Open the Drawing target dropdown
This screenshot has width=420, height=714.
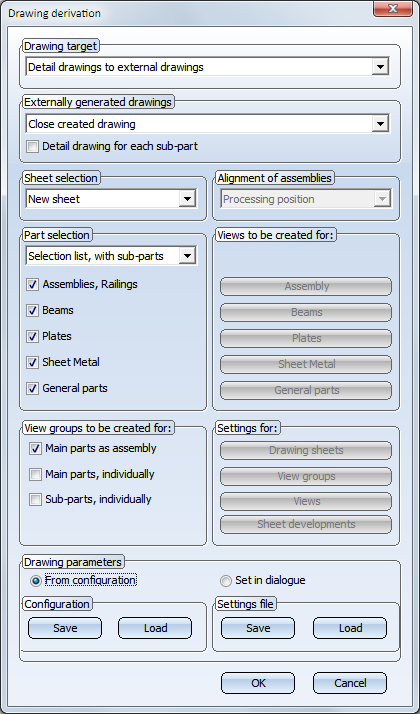[207, 67]
